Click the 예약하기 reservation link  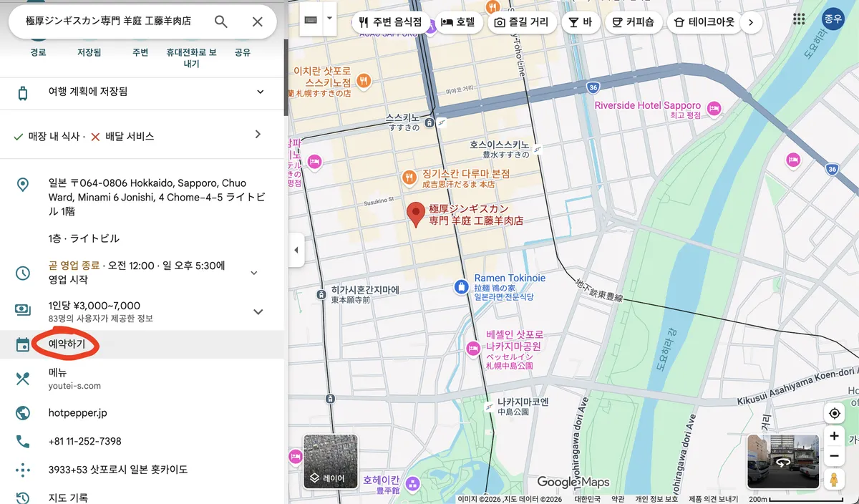(67, 344)
